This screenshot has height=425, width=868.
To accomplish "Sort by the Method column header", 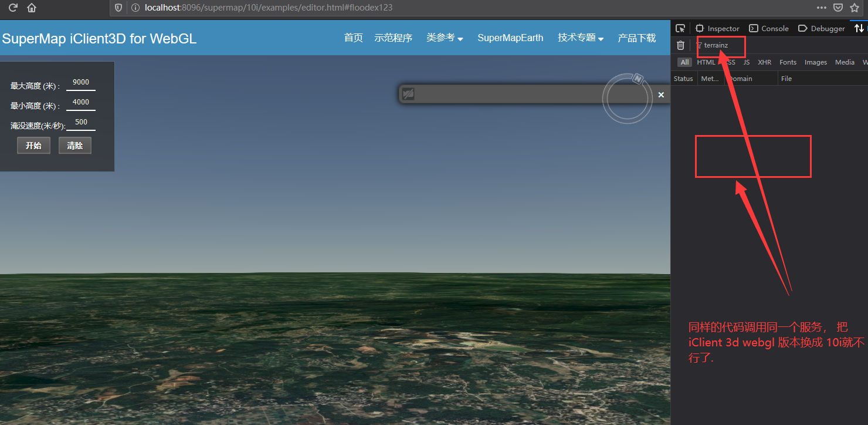I will (x=710, y=79).
